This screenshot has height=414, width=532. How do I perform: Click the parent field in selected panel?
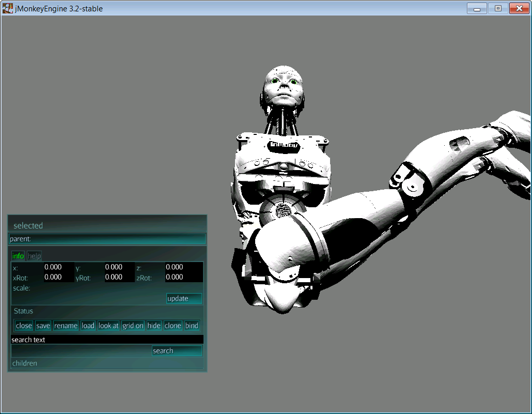(107, 239)
